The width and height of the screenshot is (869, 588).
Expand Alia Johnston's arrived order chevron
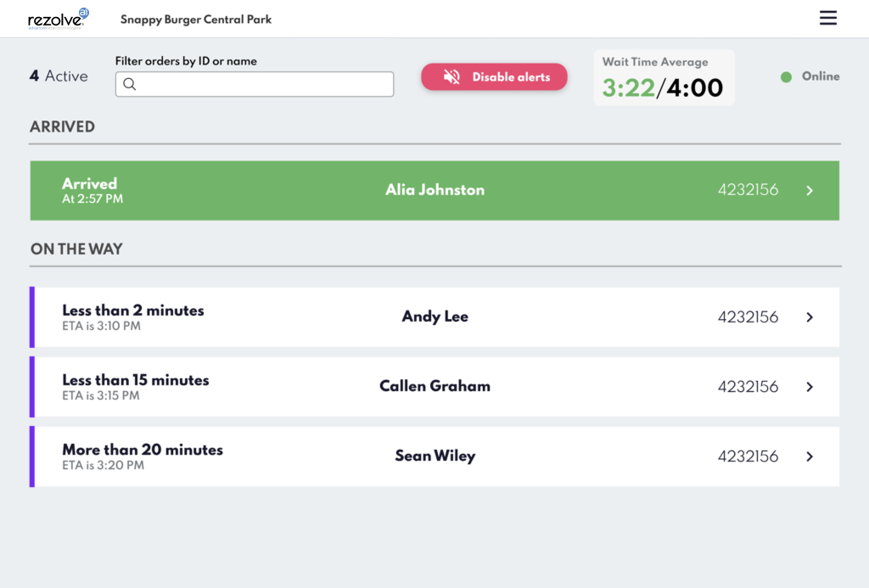pos(810,191)
